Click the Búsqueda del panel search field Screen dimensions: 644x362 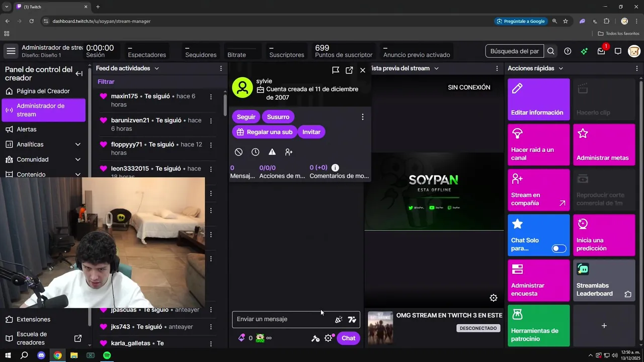pyautogui.click(x=514, y=51)
